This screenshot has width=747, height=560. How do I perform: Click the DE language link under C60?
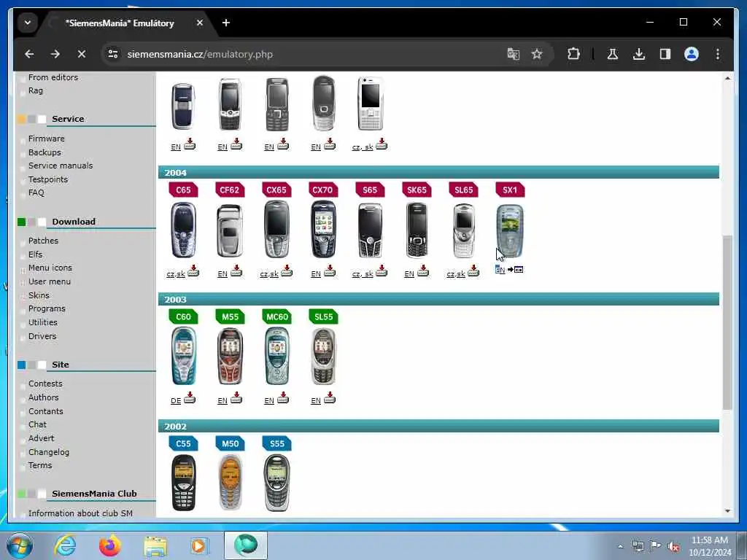176,401
